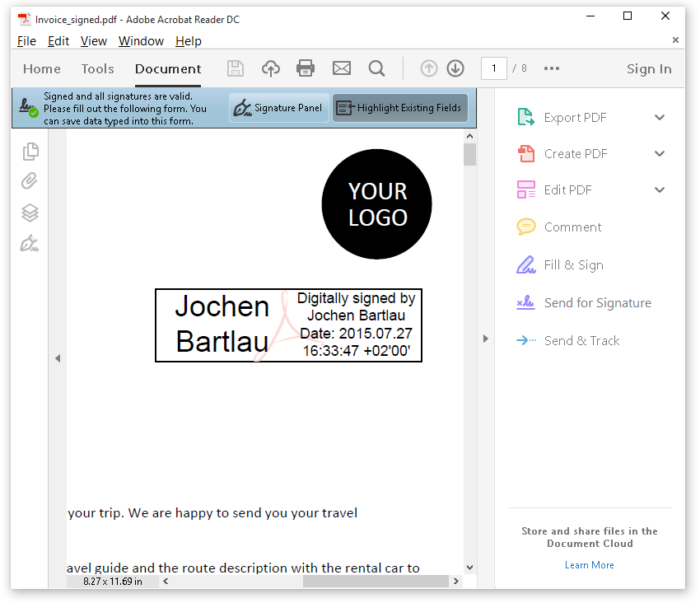700x603 pixels.
Task: Go to previous page arrow icon
Action: tap(428, 69)
